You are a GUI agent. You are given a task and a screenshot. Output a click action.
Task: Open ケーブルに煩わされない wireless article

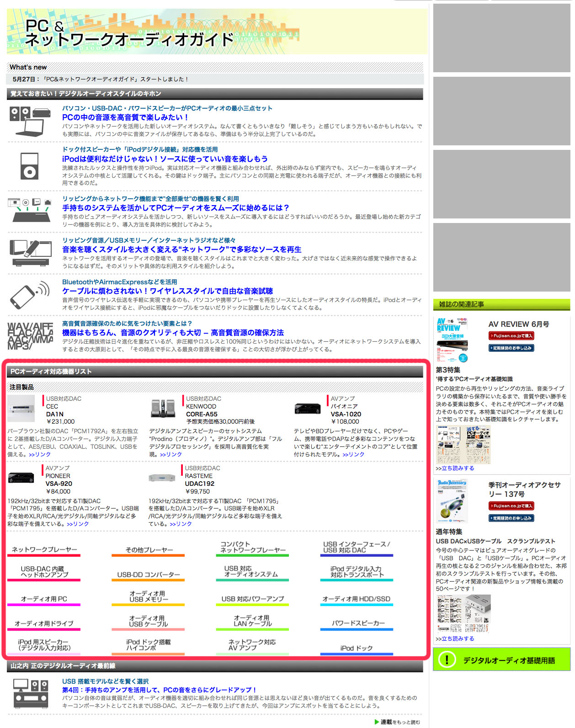pos(167,291)
